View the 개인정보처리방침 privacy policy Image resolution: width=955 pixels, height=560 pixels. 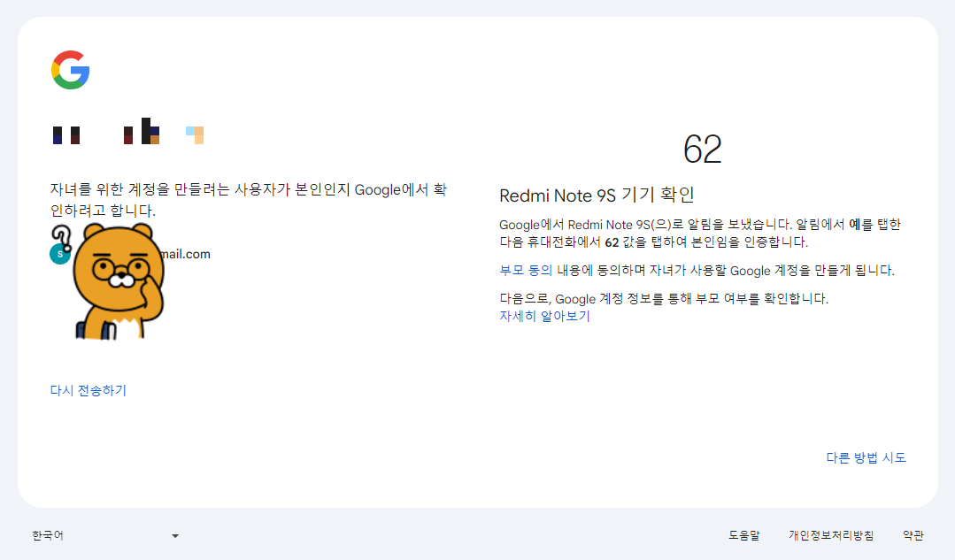point(832,535)
